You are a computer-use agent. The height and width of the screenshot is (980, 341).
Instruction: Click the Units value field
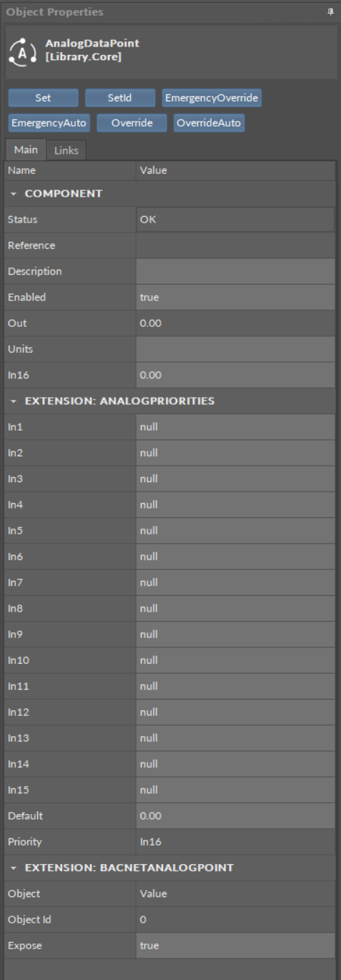pos(234,349)
